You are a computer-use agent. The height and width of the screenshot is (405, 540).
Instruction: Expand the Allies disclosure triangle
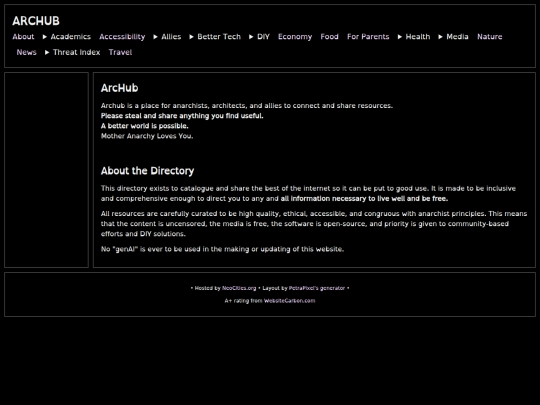pos(156,37)
